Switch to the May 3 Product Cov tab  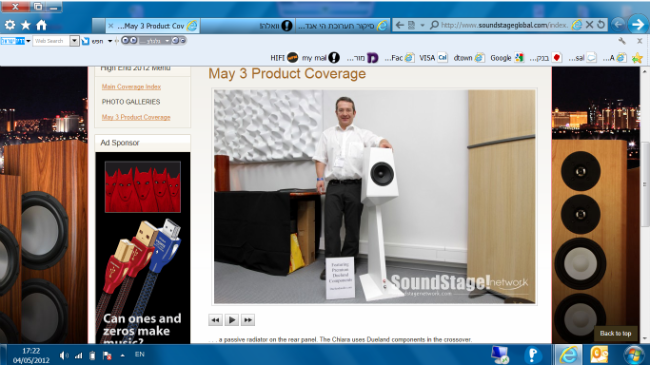click(152, 26)
